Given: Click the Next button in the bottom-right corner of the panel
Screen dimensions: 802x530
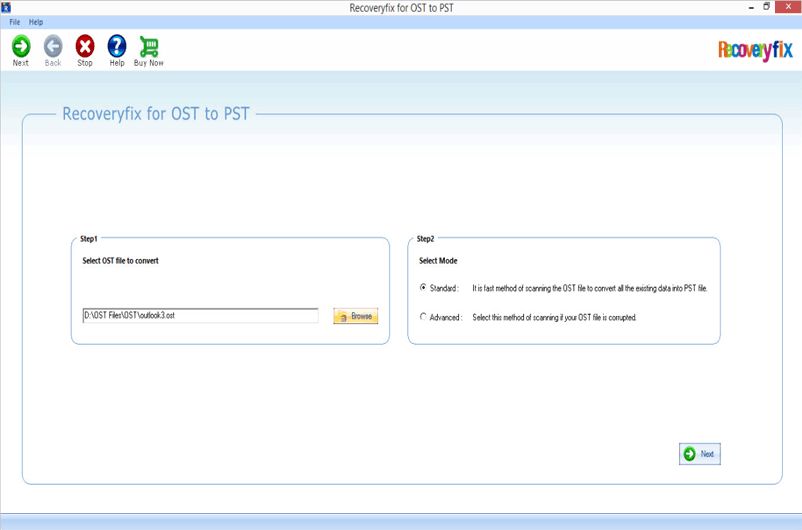Looking at the screenshot, I should [700, 454].
